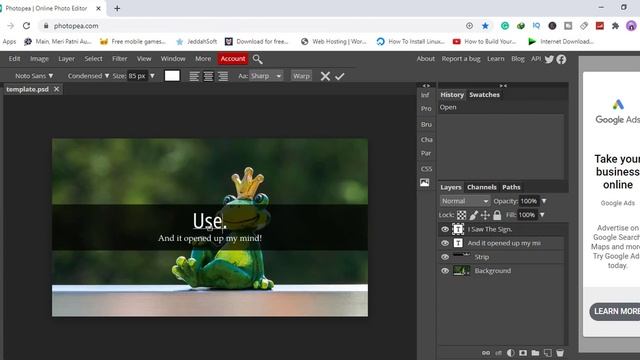The image size is (640, 360).
Task: Toggle lock image pixels (brush icon)
Action: coord(473,215)
